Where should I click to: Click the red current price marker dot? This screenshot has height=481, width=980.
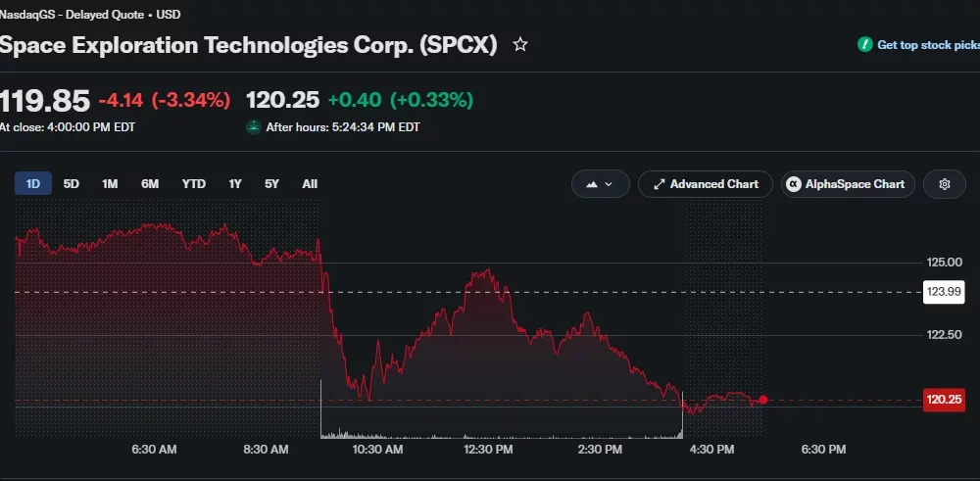click(x=763, y=400)
